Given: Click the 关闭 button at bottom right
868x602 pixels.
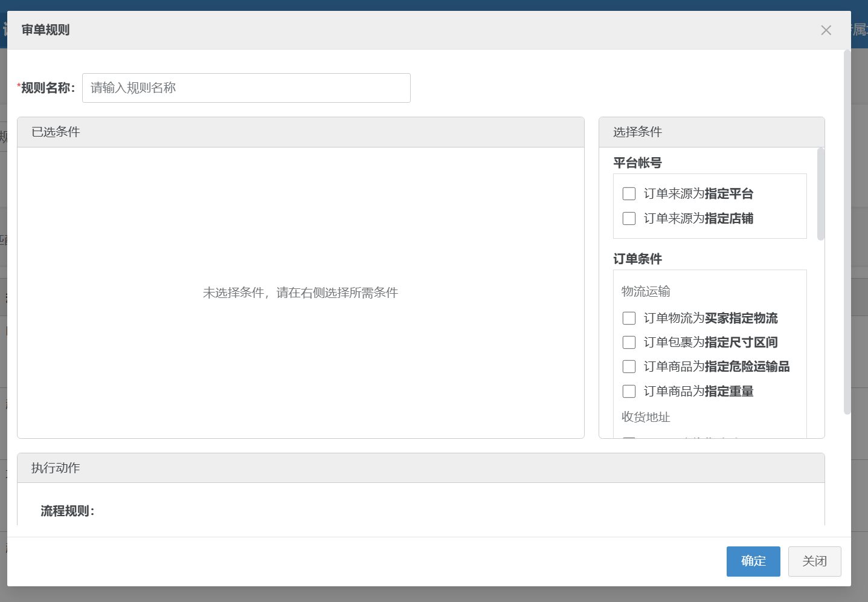Looking at the screenshot, I should pyautogui.click(x=814, y=562).
